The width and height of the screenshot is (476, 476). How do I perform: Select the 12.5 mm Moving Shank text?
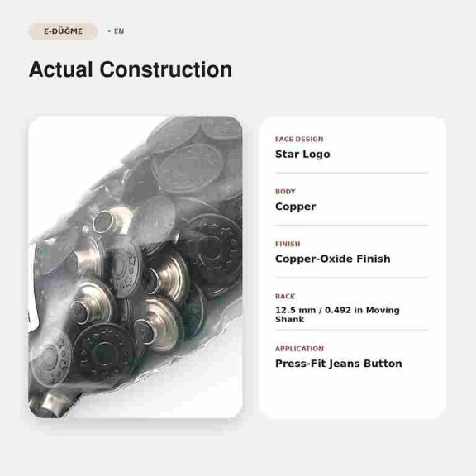tap(337, 315)
